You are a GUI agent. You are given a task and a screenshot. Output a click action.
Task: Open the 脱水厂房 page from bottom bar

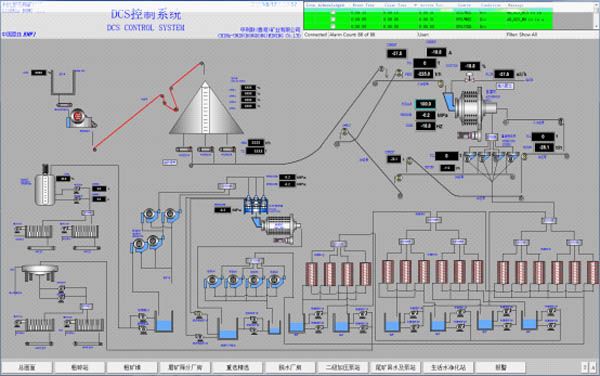(290, 368)
